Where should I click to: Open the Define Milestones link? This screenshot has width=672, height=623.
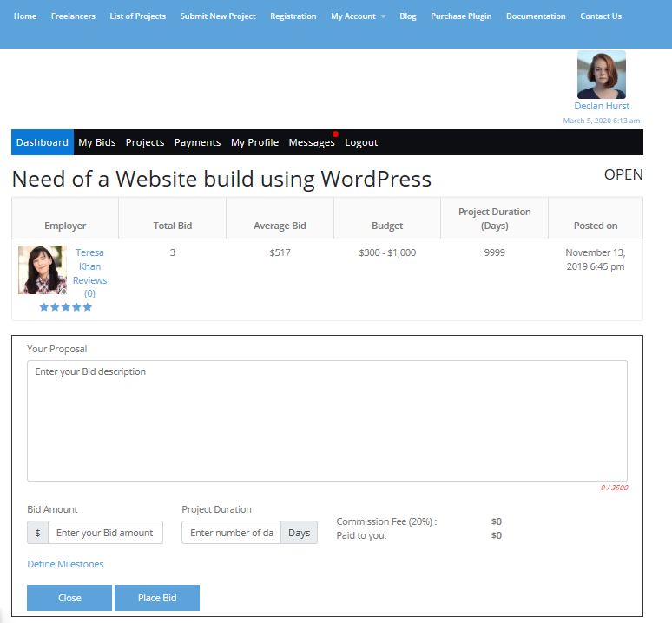65,564
